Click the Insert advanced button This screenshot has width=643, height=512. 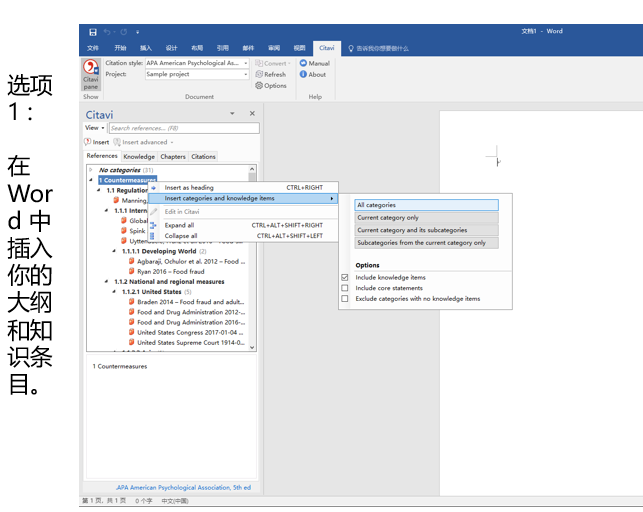[141, 142]
